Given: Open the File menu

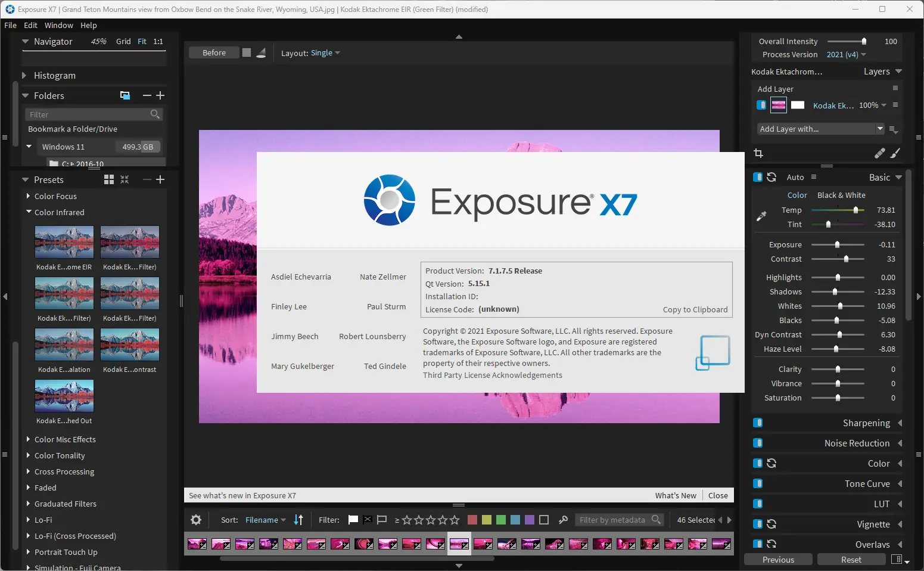Looking at the screenshot, I should pyautogui.click(x=10, y=25).
